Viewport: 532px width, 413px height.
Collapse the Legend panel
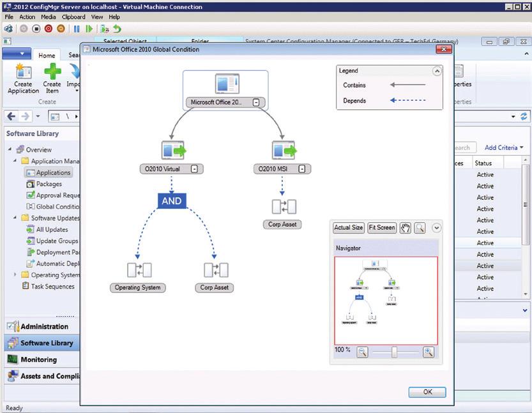tap(437, 71)
